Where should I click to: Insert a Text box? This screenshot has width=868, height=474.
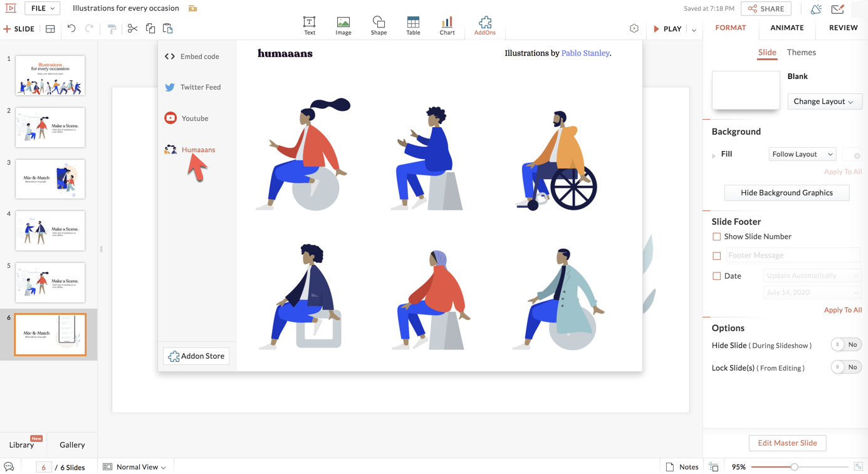[310, 26]
